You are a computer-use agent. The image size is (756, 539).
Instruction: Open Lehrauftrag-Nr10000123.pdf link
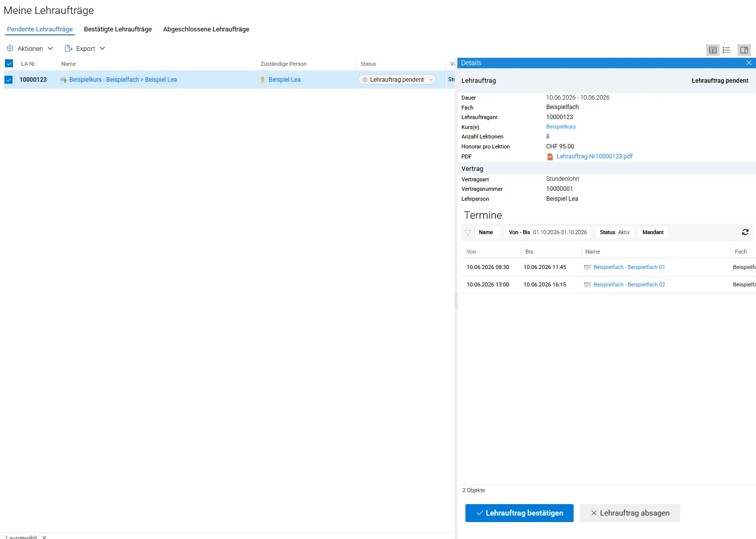pyautogui.click(x=595, y=156)
